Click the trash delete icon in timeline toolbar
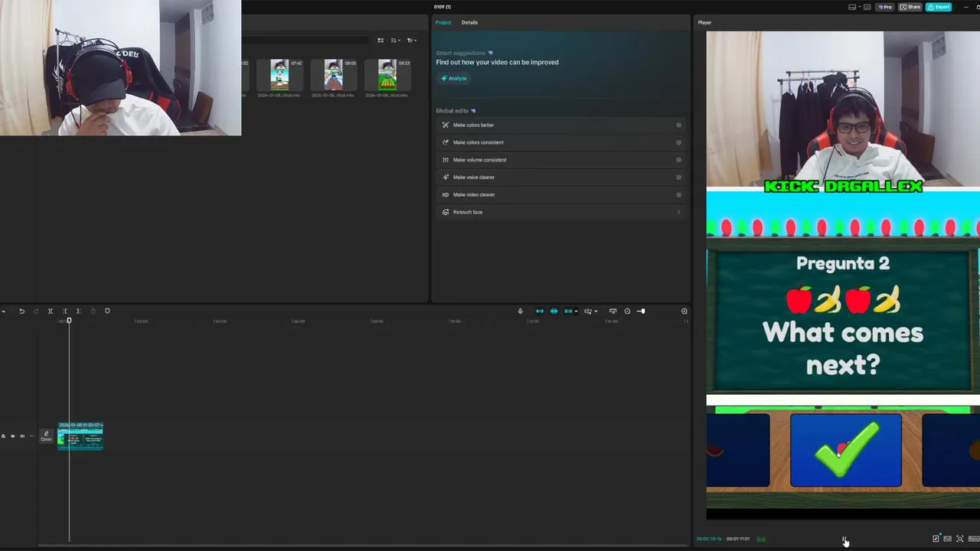 (93, 311)
